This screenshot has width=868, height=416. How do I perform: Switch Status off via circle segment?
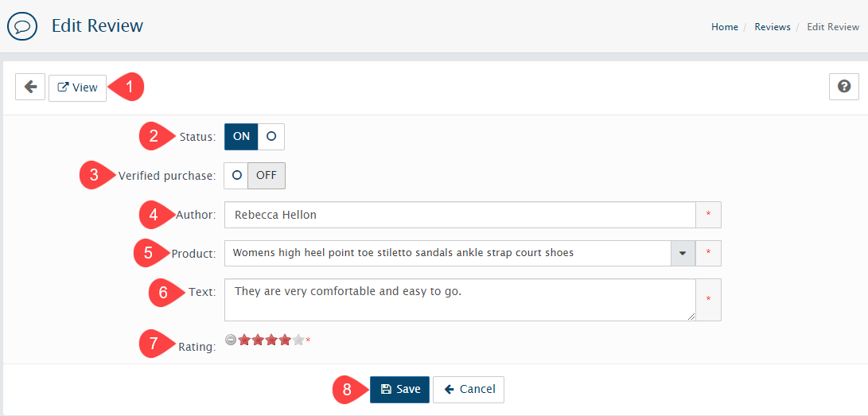271,137
